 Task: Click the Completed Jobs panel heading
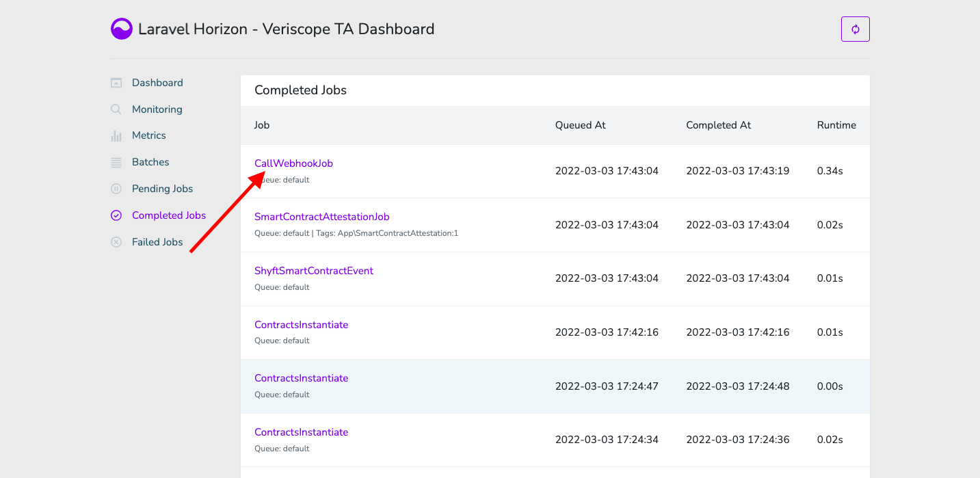coord(300,90)
